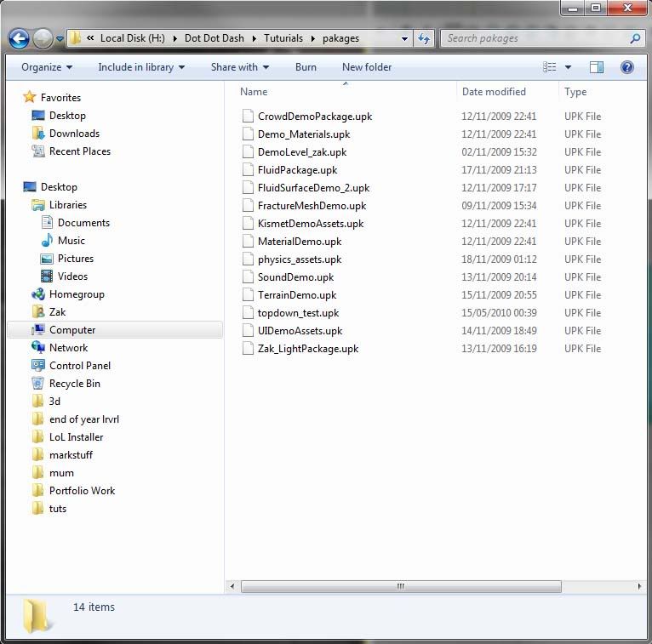Select file Zak_LightPackage.upk

click(x=308, y=349)
